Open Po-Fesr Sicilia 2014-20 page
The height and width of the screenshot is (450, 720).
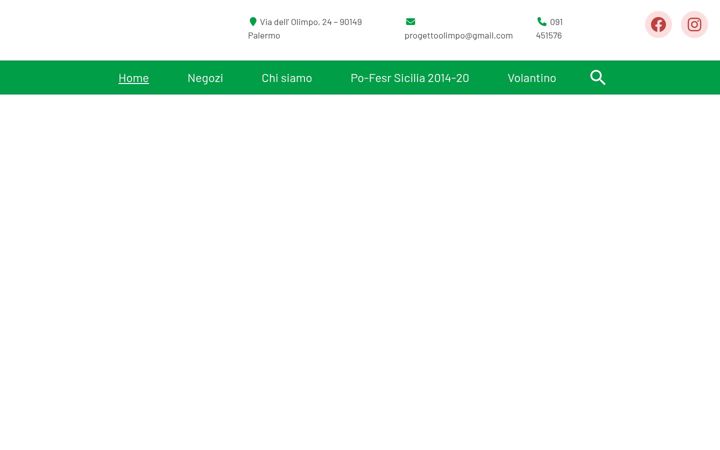coord(410,78)
